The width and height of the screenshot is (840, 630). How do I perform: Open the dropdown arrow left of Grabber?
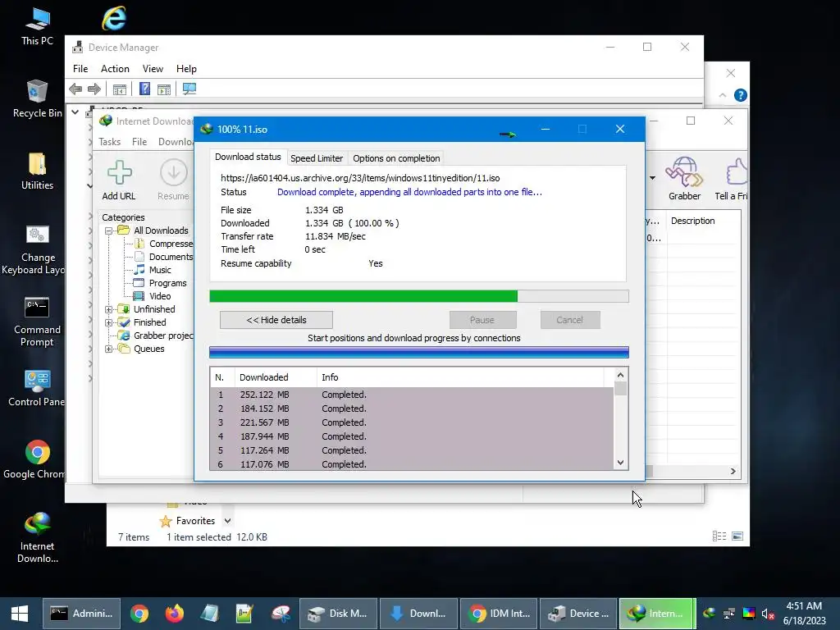click(652, 178)
